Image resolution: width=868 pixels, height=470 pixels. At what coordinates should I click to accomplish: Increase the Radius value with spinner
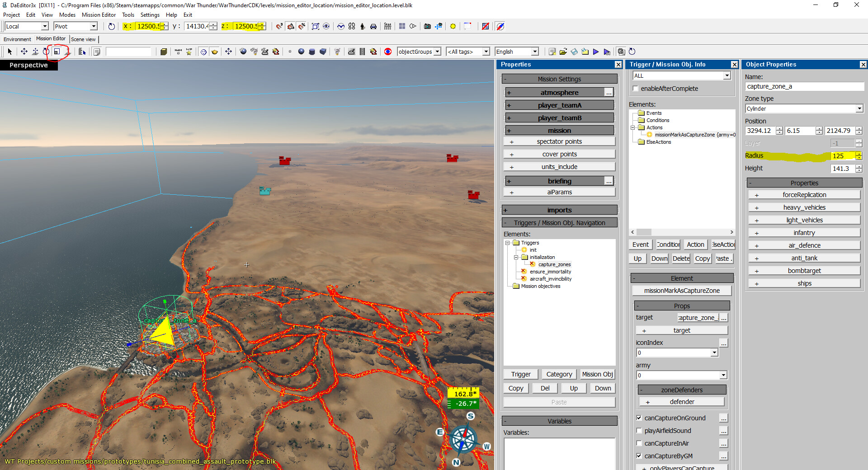[x=859, y=154]
